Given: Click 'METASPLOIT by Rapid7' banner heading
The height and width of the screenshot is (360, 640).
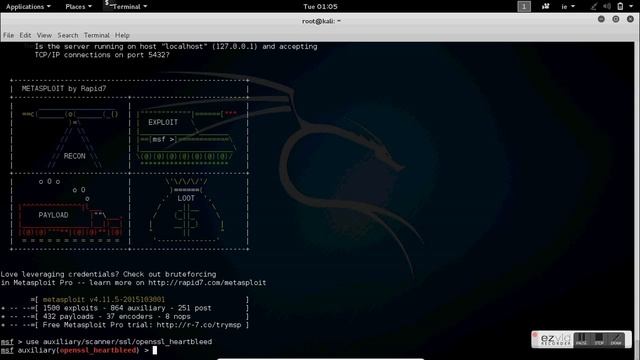Looking at the screenshot, I should coord(64,89).
